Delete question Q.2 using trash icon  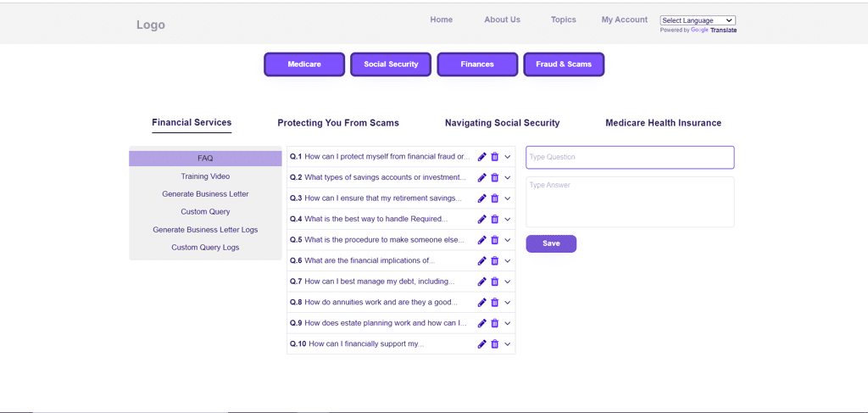(495, 178)
